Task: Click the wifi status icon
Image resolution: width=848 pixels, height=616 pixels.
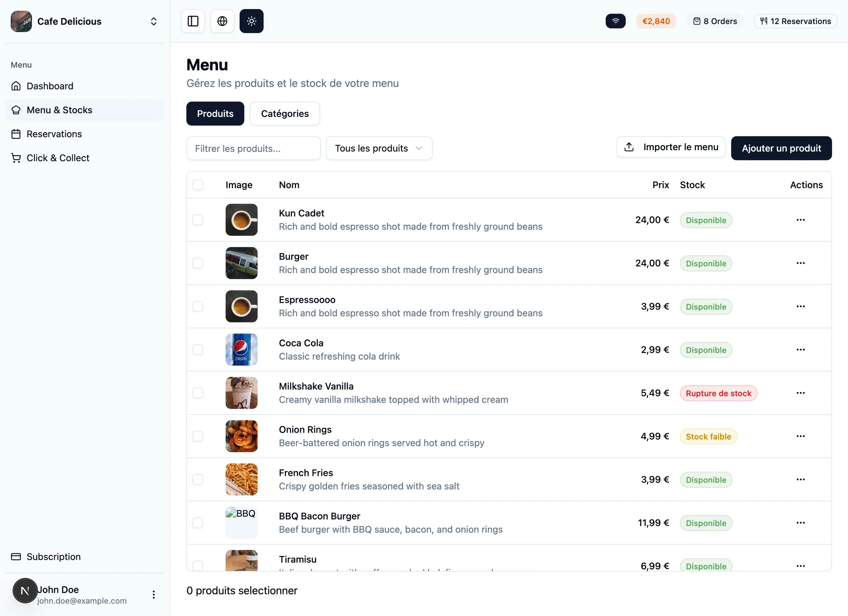Action: (615, 21)
